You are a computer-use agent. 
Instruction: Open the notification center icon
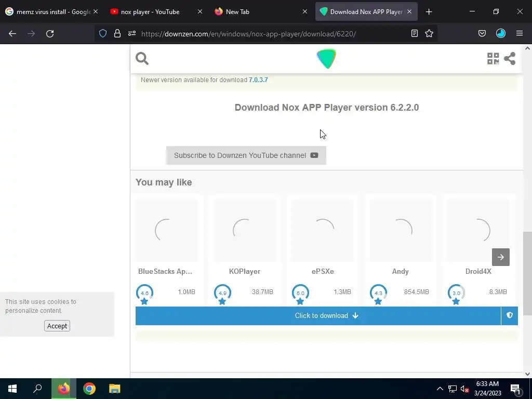click(x=515, y=389)
